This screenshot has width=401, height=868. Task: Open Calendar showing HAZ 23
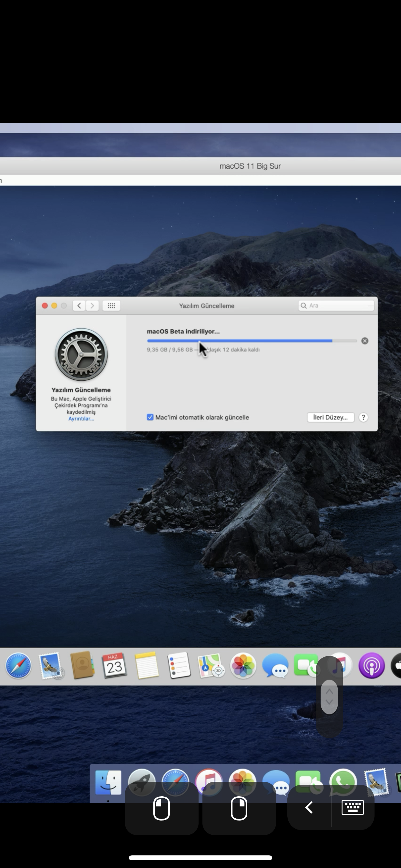[x=114, y=665]
